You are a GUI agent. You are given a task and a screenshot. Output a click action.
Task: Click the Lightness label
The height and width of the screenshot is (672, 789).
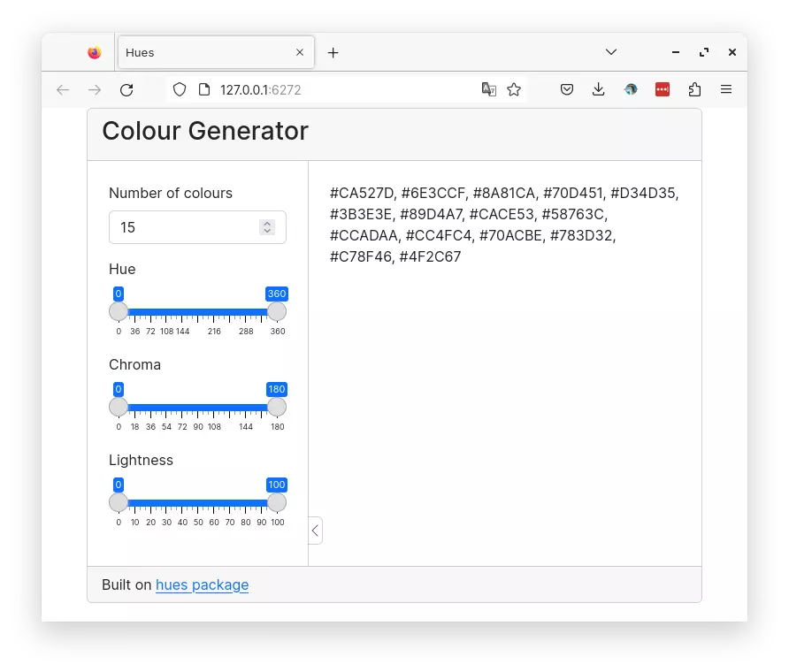click(141, 461)
